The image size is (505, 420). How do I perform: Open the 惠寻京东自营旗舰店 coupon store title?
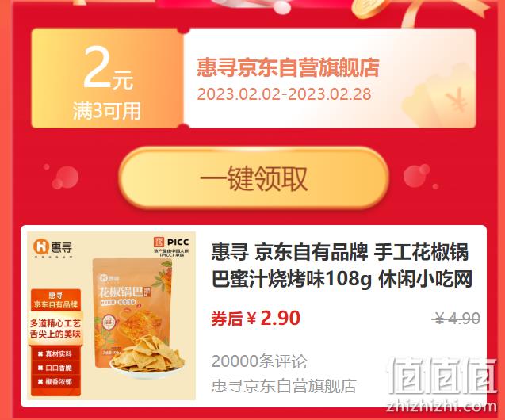point(288,67)
